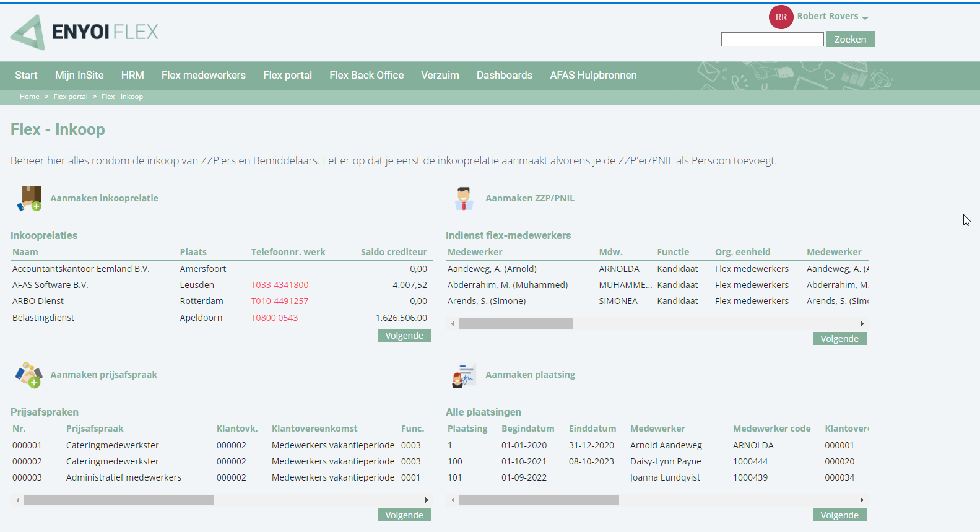
Task: Open the Dashboards menu item
Action: tap(505, 75)
